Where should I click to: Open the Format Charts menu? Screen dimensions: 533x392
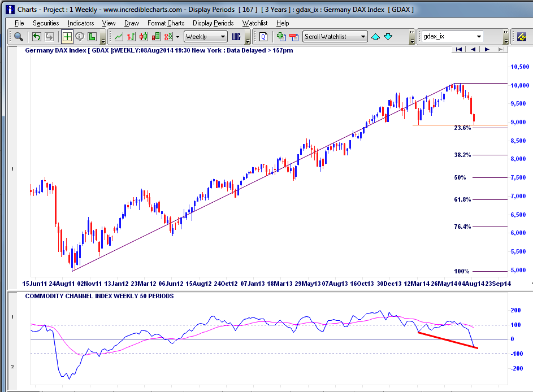pos(166,23)
